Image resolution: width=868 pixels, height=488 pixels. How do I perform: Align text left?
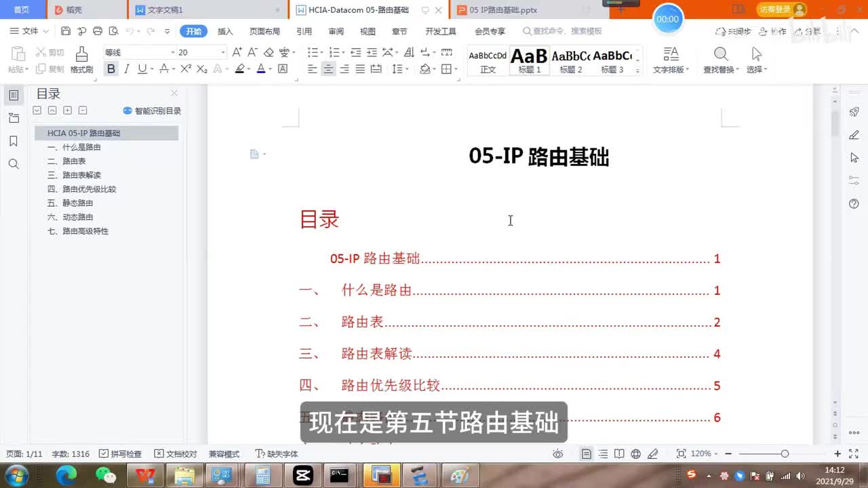tap(313, 68)
